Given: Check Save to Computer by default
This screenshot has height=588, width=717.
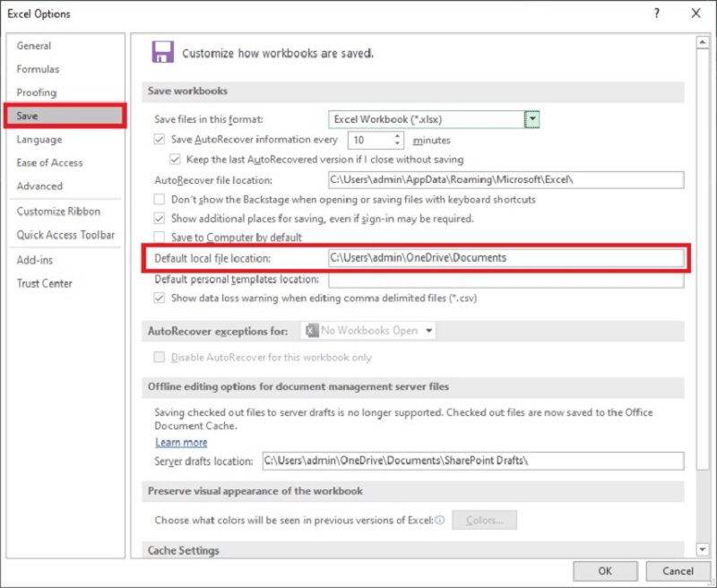Looking at the screenshot, I should 159,237.
